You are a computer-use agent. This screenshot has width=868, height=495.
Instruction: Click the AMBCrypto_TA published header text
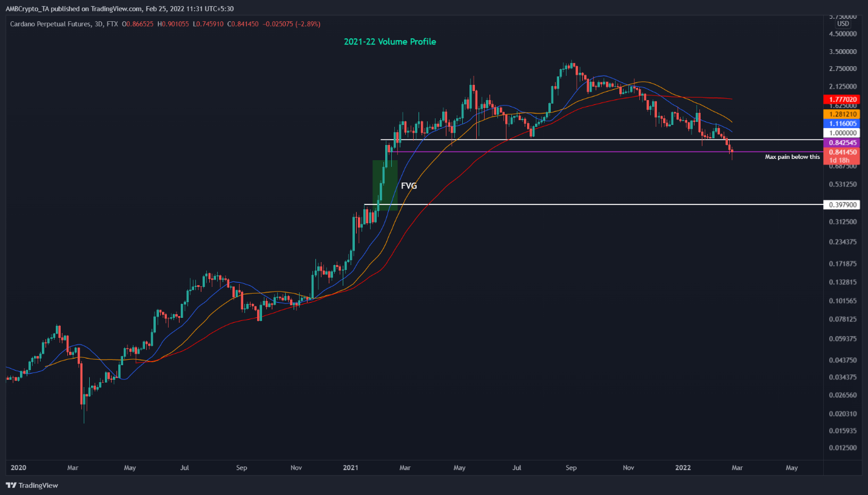[119, 8]
